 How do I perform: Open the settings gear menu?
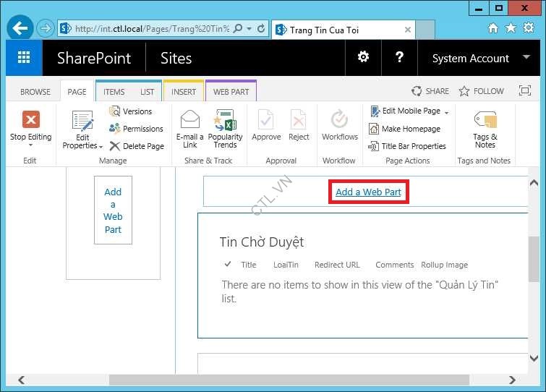point(363,58)
